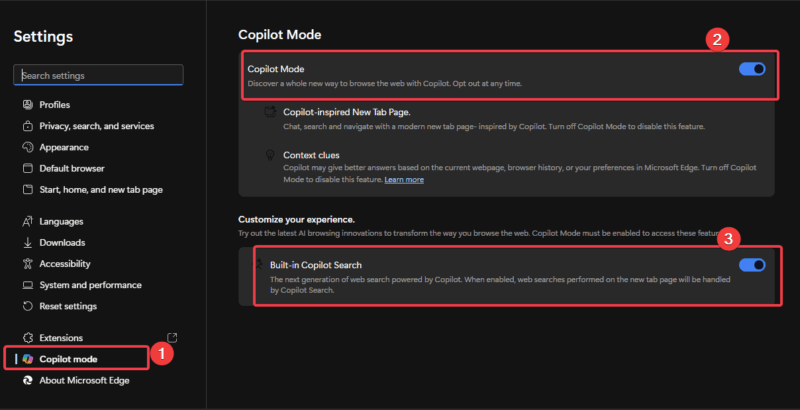This screenshot has width=800, height=410.
Task: Click the Privacy, search, and services lock icon
Action: 28,126
